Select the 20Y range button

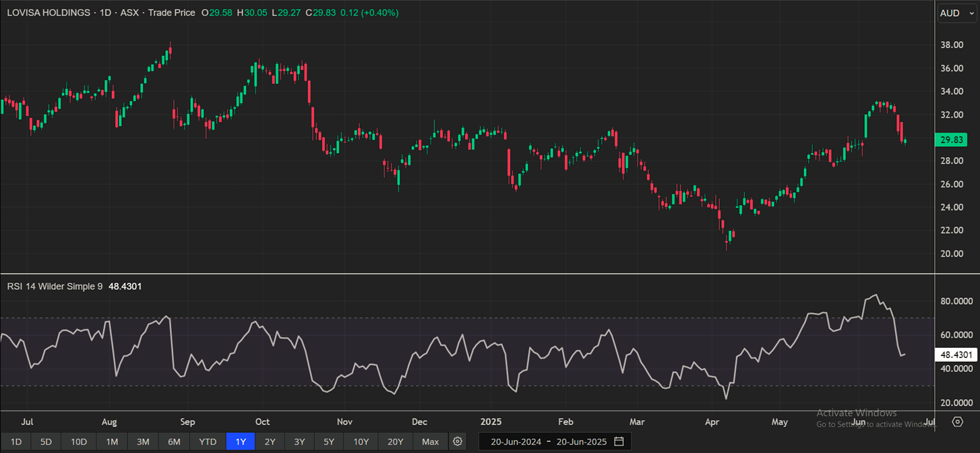pyautogui.click(x=395, y=442)
